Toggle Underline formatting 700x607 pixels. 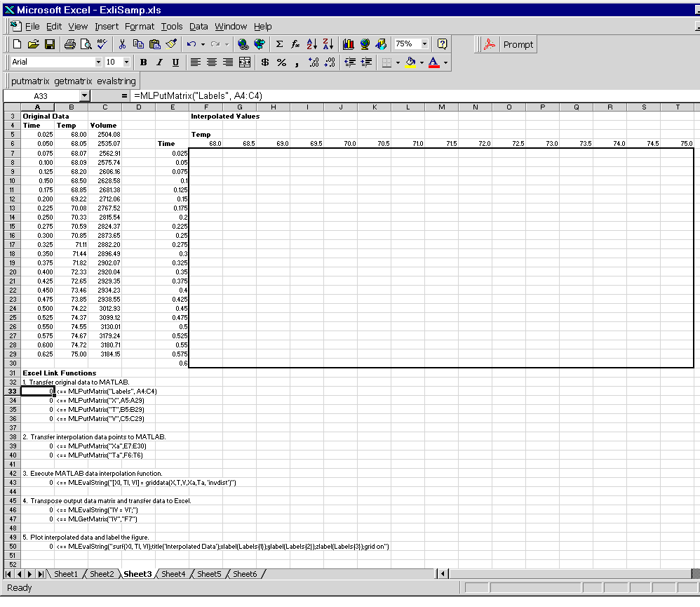click(x=175, y=62)
